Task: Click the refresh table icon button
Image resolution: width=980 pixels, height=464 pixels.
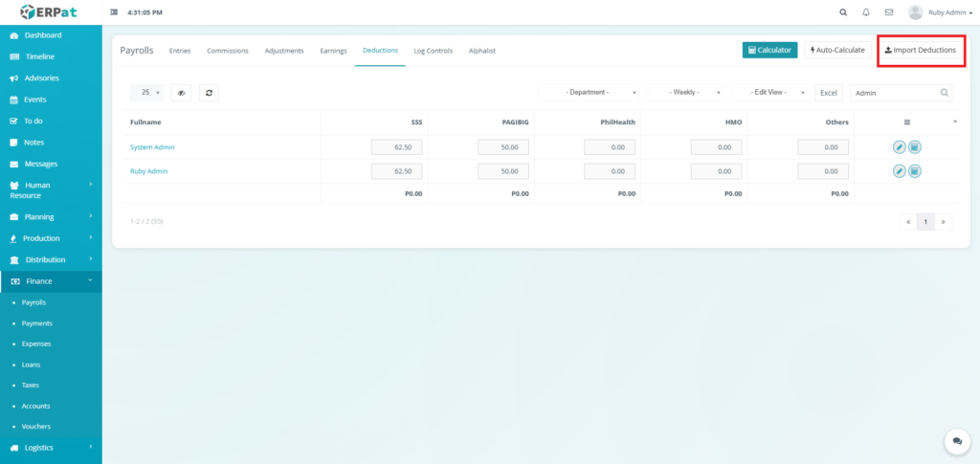Action: click(210, 93)
